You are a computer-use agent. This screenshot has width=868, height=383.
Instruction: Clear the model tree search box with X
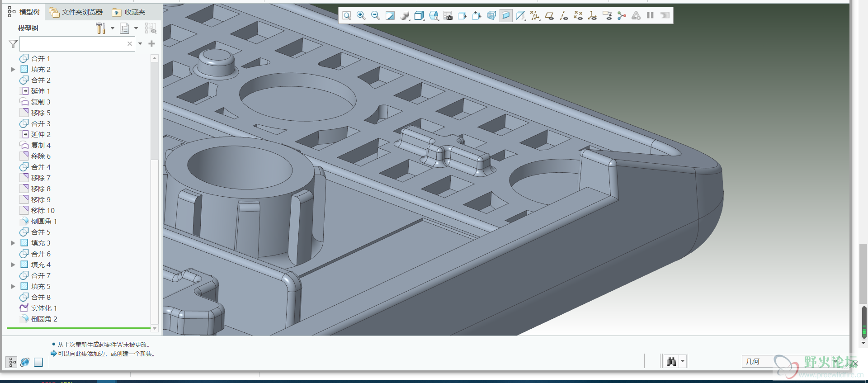[x=130, y=44]
